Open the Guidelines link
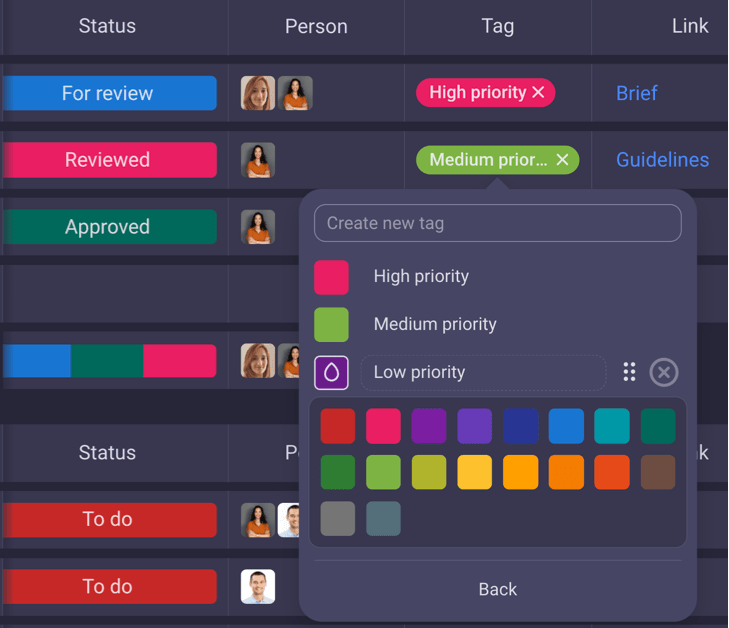 662,160
